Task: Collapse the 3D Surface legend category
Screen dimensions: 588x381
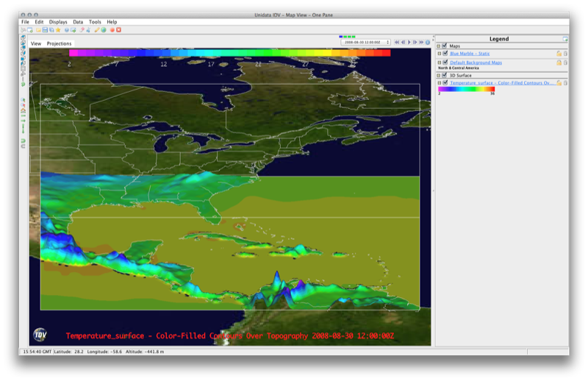Action: pos(439,75)
